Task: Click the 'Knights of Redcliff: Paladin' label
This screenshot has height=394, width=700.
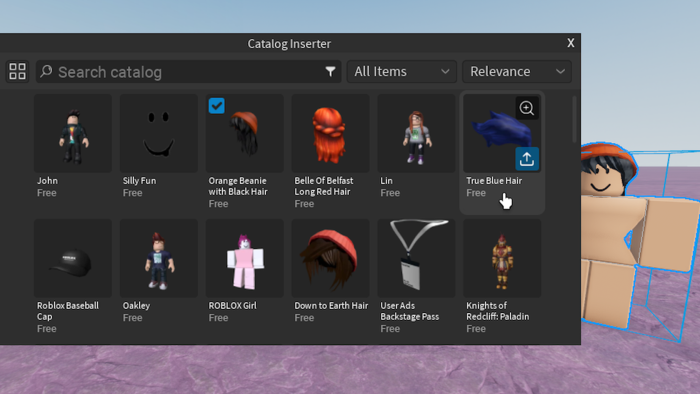Action: point(497,311)
